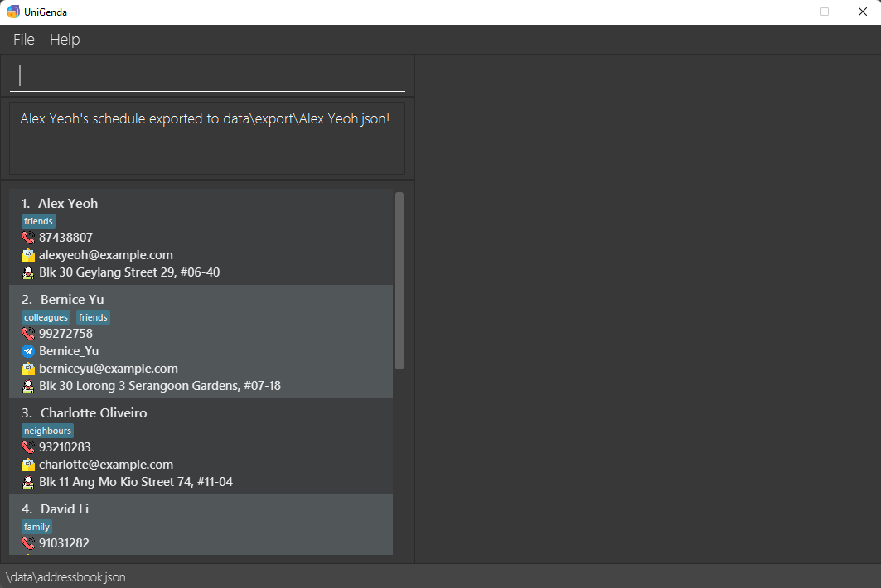The image size is (881, 588).
Task: Click email charlotte@example.com
Action: (x=105, y=465)
